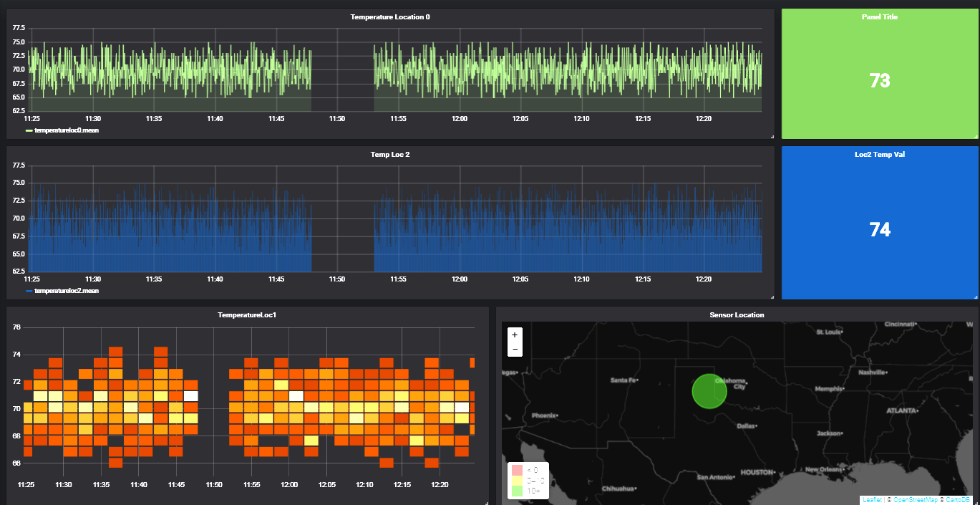Click the New Orleans label on the map

pyautogui.click(x=824, y=469)
